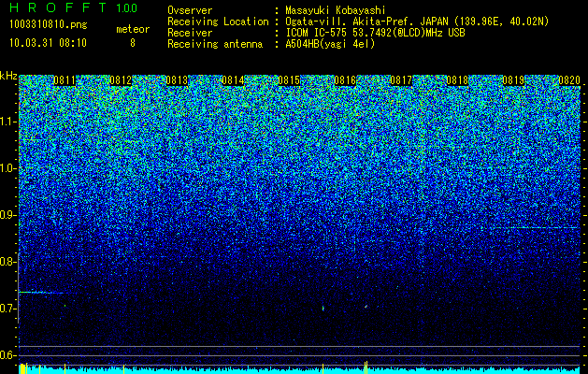Image resolution: width=588 pixels, height=374 pixels.
Task: Click the Receiving antenna label
Action: (x=215, y=44)
